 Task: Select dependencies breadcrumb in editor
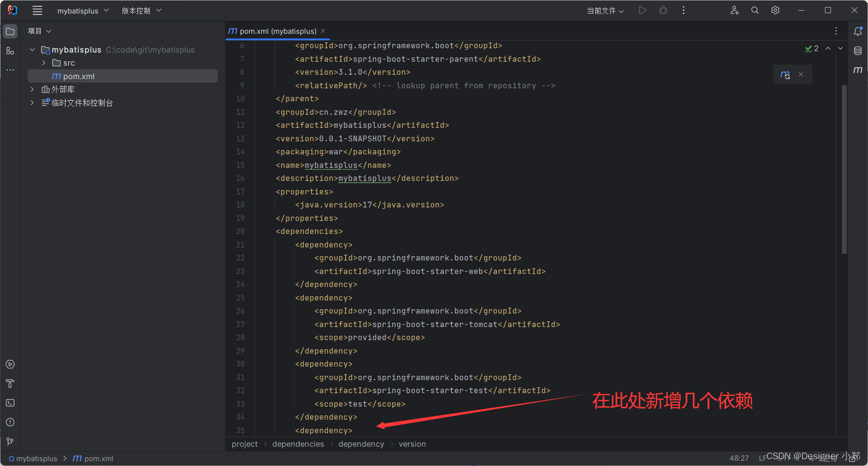point(298,444)
